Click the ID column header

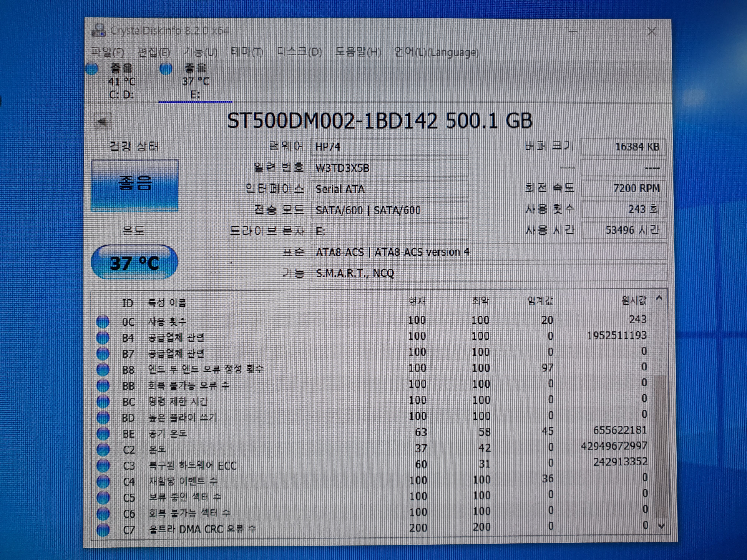point(128,303)
